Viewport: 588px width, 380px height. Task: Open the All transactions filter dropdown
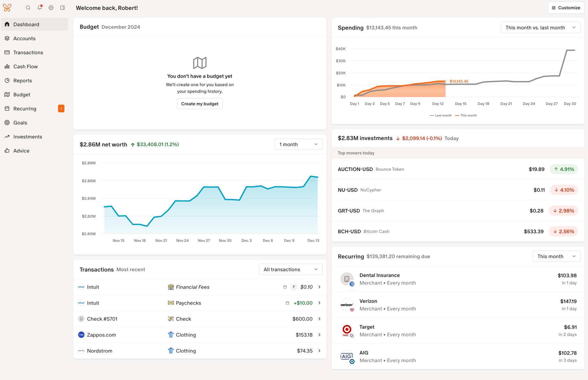pyautogui.click(x=290, y=269)
